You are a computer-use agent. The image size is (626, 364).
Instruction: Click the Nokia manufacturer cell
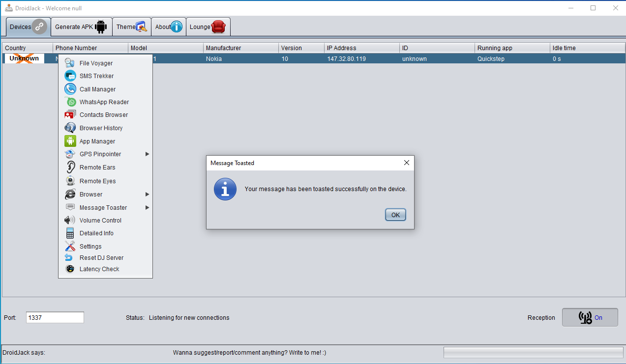[241, 58]
